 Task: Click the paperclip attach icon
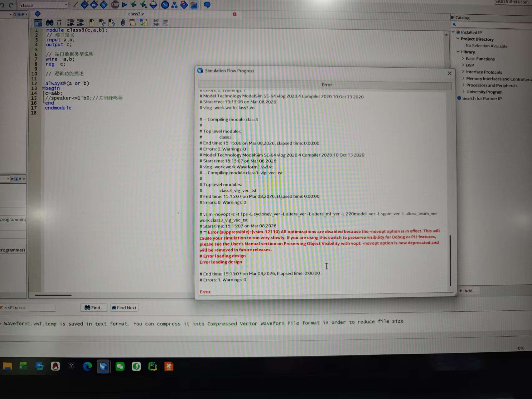click(123, 23)
